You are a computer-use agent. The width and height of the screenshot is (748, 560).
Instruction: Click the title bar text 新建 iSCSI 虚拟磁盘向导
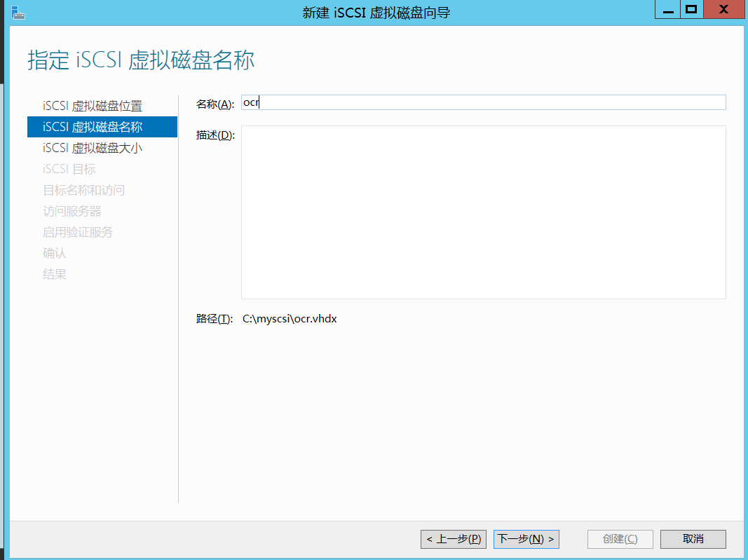(376, 13)
